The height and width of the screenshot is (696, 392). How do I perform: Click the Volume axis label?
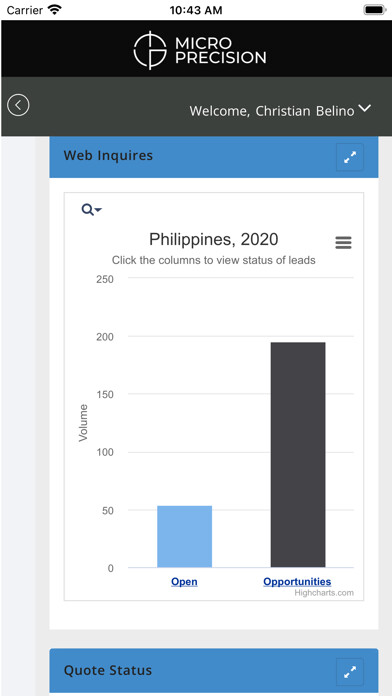click(83, 423)
